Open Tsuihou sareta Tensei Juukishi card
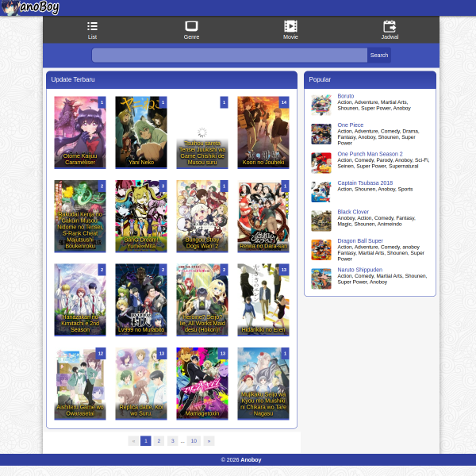This screenshot has height=476, width=476. pyautogui.click(x=202, y=132)
